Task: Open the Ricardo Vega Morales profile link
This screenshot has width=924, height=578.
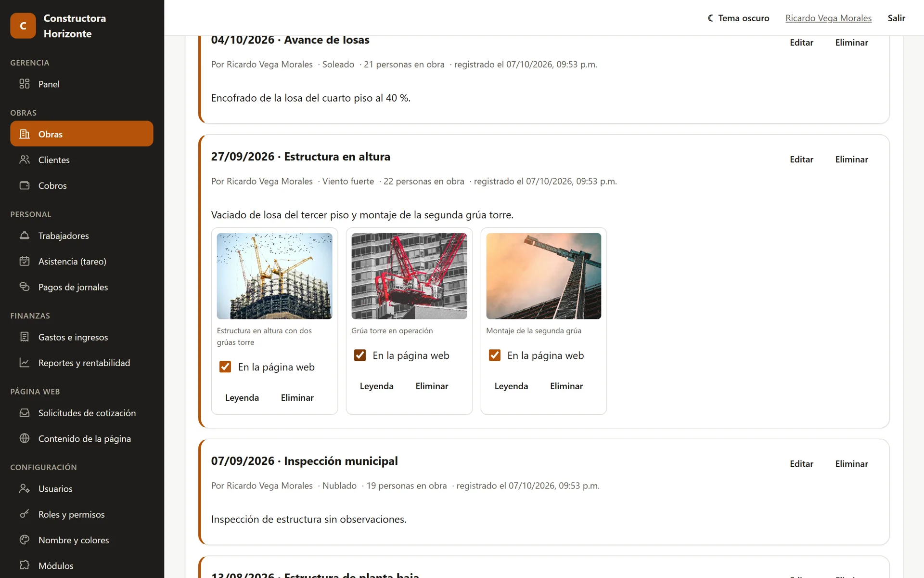Action: pyautogui.click(x=828, y=18)
